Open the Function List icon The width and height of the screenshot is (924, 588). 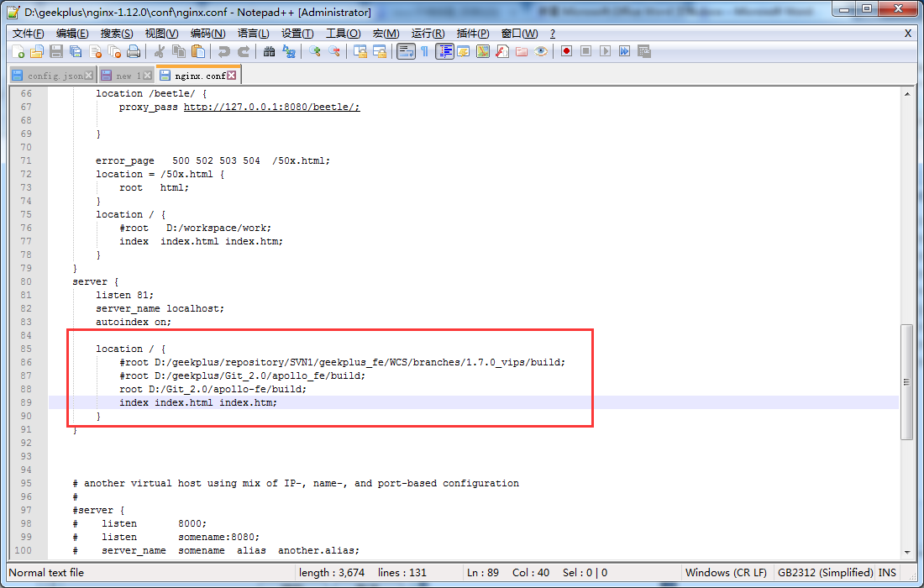click(502, 52)
